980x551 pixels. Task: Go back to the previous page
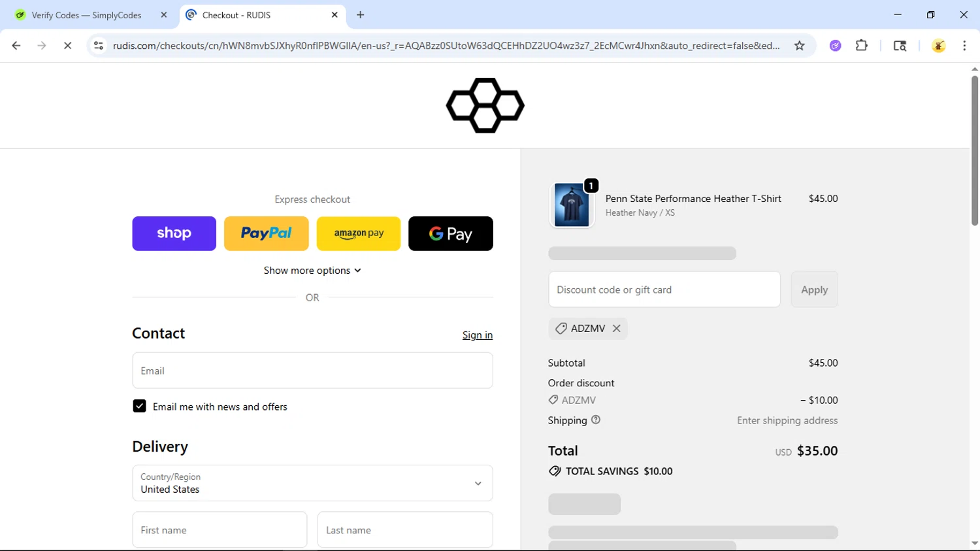[x=16, y=46]
